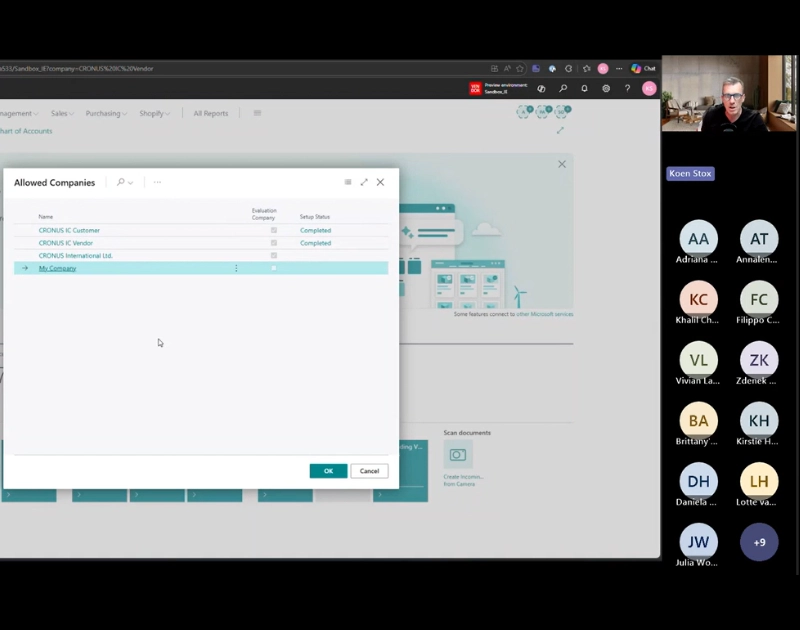Open more options ellipsis in Allowed Companies
This screenshot has width=800, height=630.
click(x=157, y=182)
